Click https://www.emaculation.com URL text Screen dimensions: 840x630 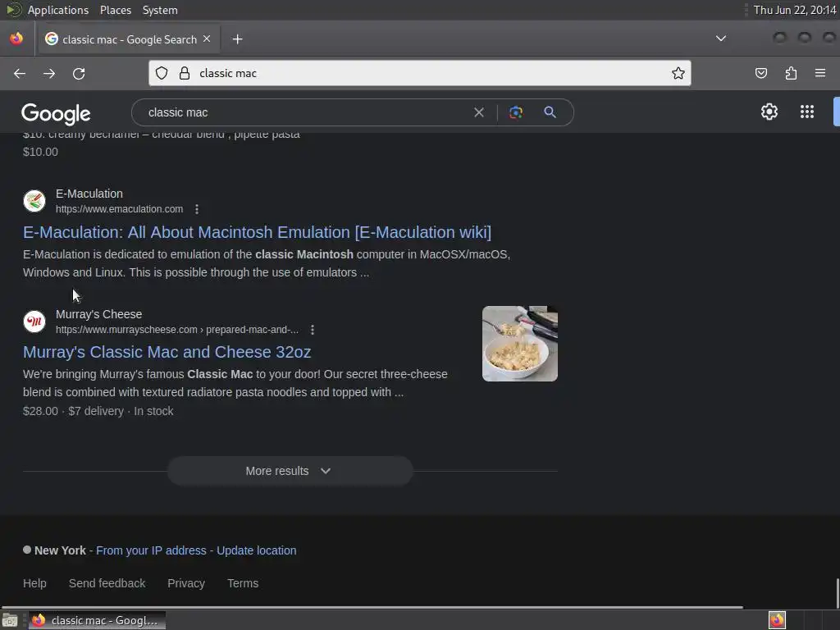[120, 209]
